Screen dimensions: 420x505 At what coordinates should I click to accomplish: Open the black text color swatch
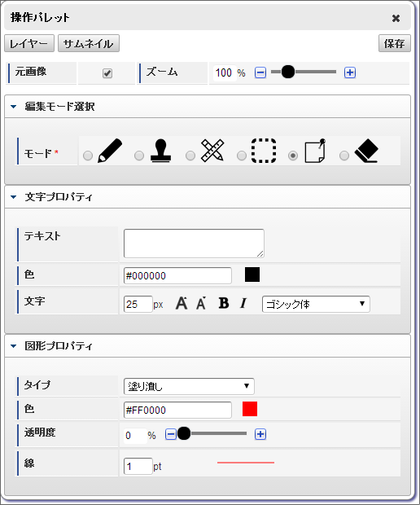click(252, 274)
